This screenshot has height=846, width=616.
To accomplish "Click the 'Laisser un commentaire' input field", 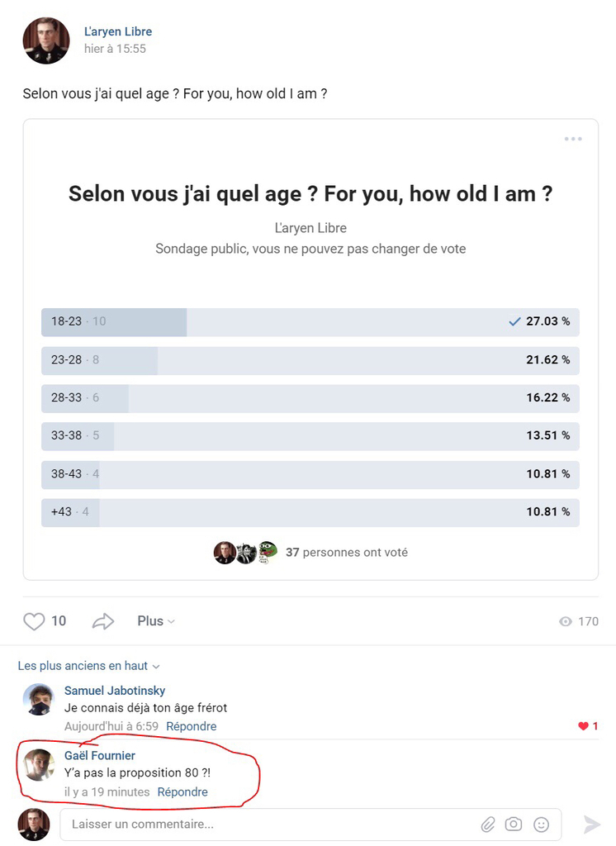I will coord(272,824).
